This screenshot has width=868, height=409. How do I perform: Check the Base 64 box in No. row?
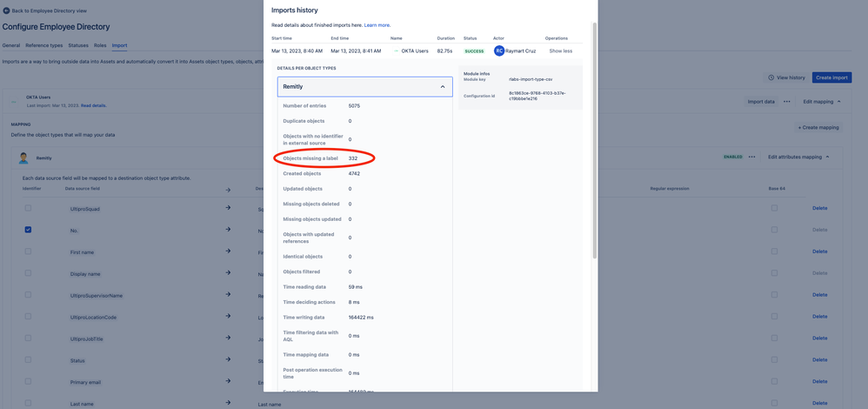point(774,230)
